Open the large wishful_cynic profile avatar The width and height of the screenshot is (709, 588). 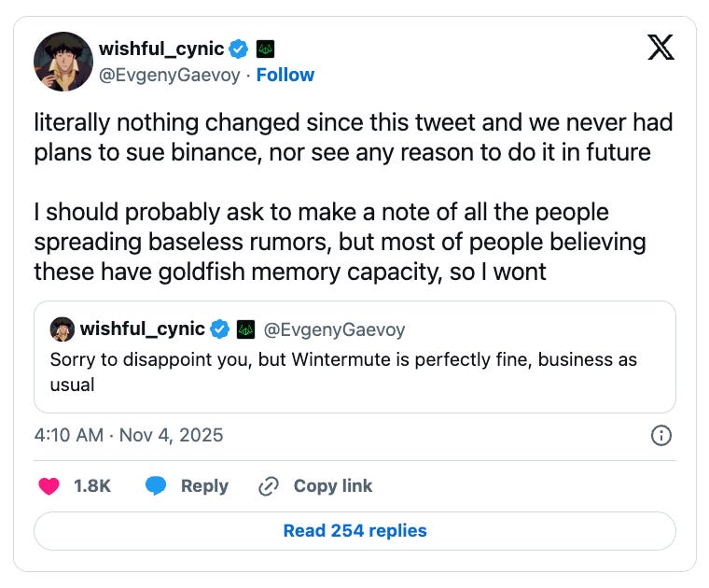(63, 62)
